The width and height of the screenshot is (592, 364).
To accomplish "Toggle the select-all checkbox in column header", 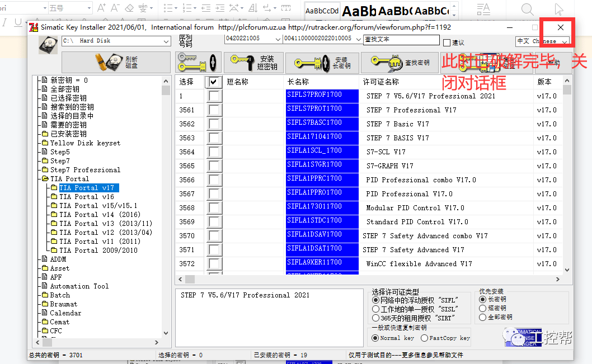I will pyautogui.click(x=214, y=82).
